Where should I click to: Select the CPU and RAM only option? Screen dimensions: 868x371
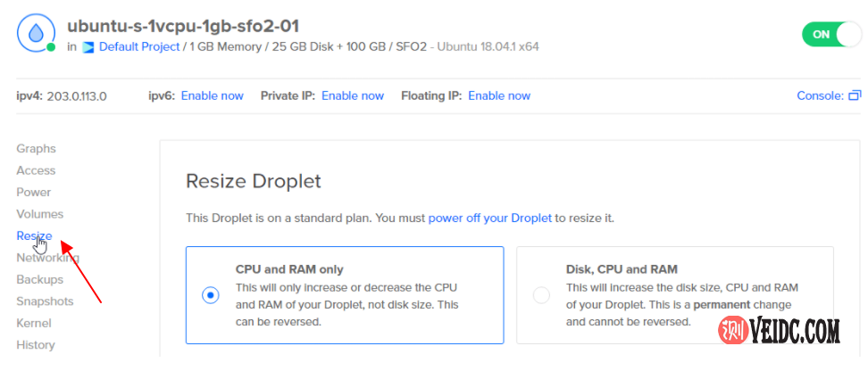click(x=211, y=295)
